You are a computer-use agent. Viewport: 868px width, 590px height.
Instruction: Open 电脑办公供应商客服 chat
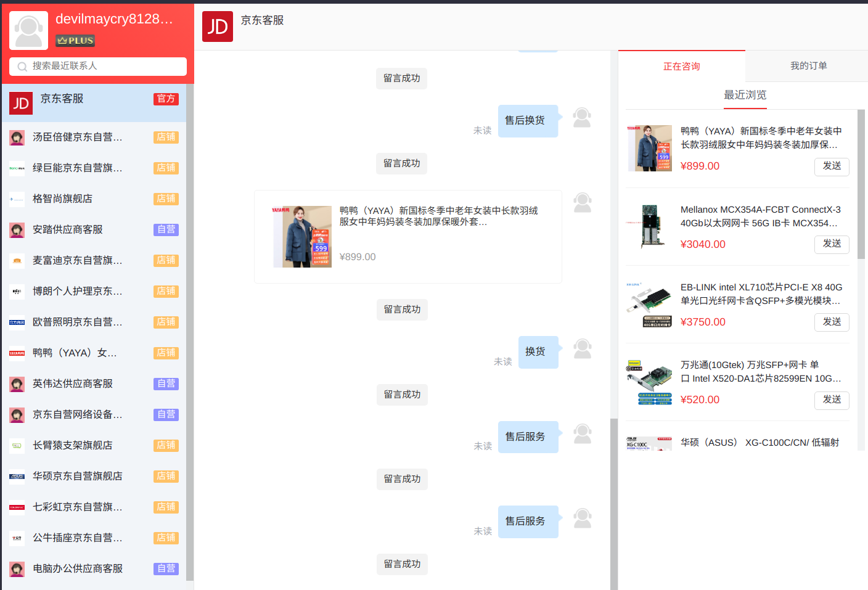94,568
